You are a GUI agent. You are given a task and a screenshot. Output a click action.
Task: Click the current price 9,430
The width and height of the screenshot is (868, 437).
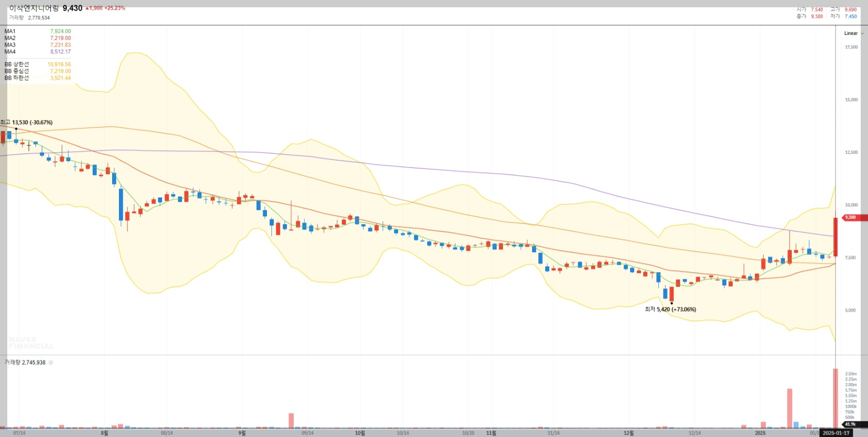pyautogui.click(x=72, y=8)
